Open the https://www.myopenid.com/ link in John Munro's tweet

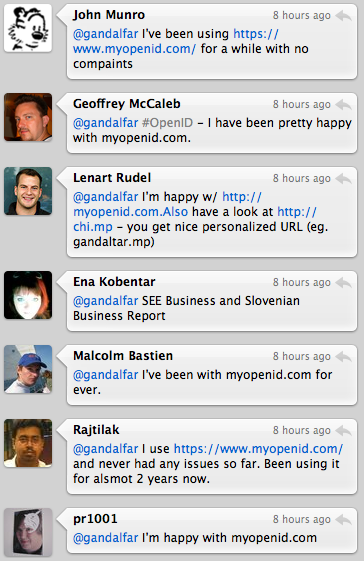click(176, 41)
